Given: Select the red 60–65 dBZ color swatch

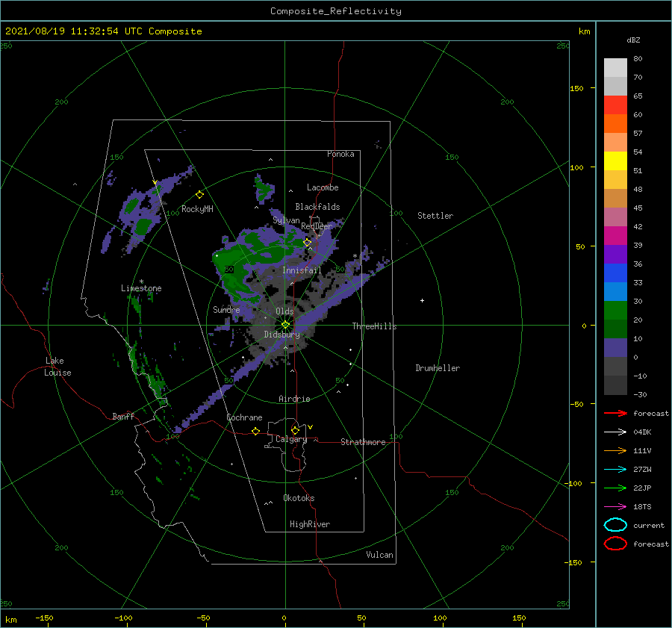Looking at the screenshot, I should pyautogui.click(x=615, y=105).
